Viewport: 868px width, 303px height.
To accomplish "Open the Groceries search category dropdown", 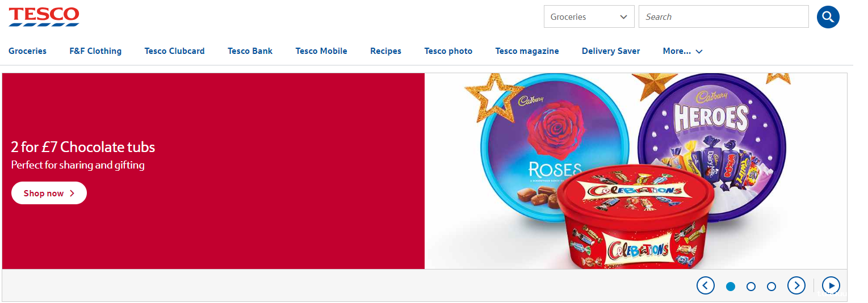I will [589, 16].
